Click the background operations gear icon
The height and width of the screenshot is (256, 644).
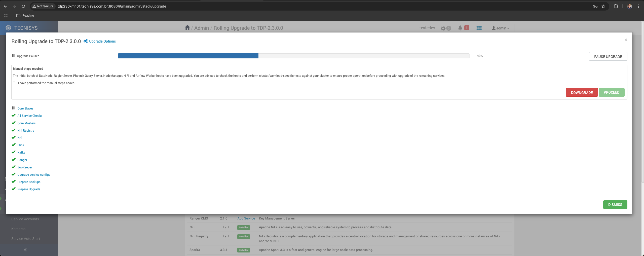[443, 28]
